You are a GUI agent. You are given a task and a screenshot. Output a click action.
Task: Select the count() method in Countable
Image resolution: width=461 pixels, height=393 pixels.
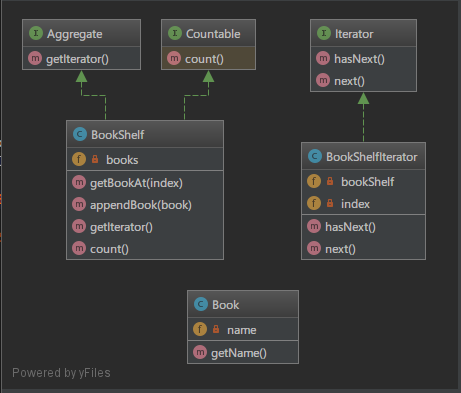tap(208, 59)
